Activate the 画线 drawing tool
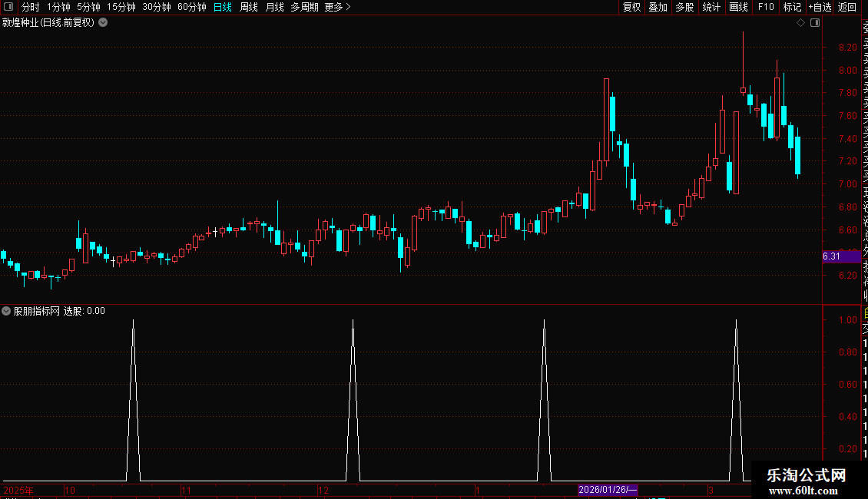Screen dimensions: 868x499 point(738,7)
